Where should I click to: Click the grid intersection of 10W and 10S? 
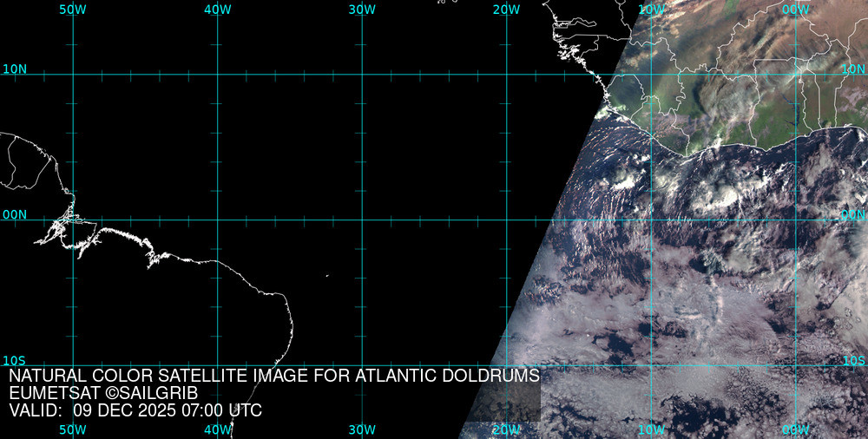651,365
